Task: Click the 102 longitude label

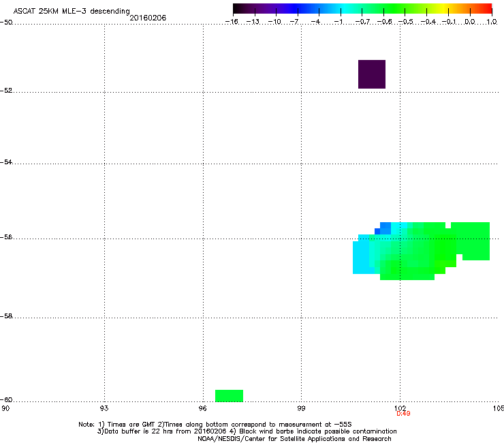Action: pos(400,408)
